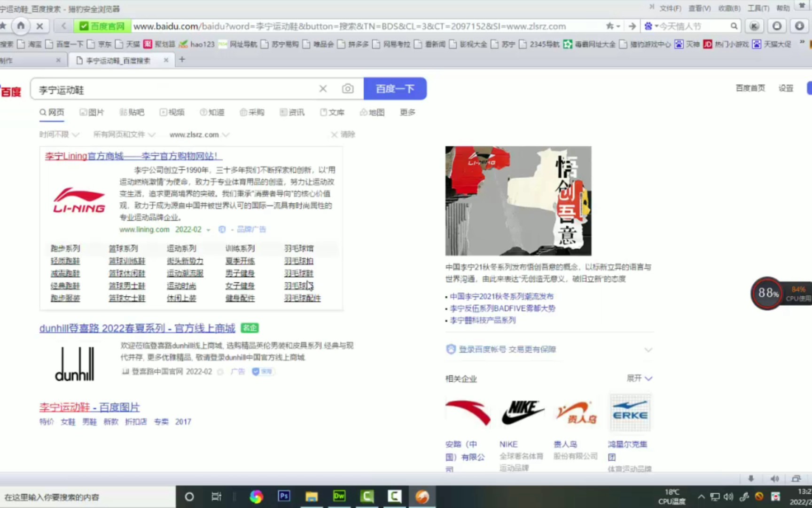This screenshot has height=508, width=812.
Task: Click the browser address bar URL
Action: (x=350, y=26)
